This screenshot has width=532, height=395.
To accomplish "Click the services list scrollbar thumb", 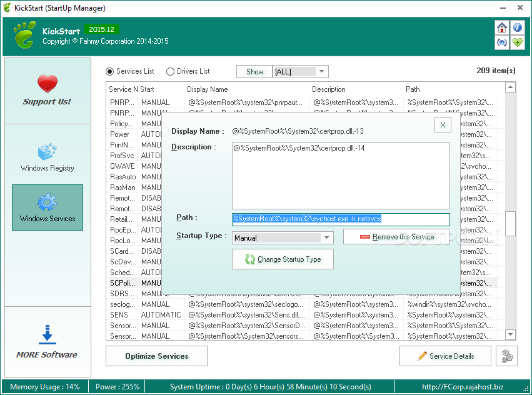I will pos(510,224).
